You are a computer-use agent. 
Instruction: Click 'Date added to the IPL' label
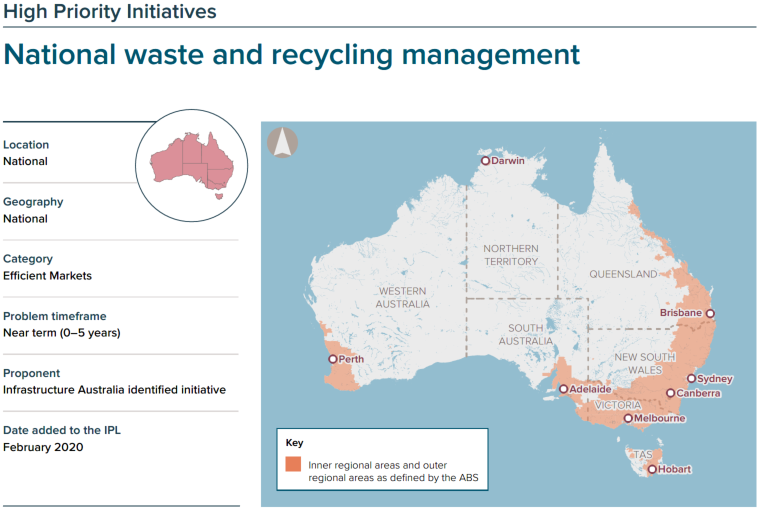coord(62,430)
